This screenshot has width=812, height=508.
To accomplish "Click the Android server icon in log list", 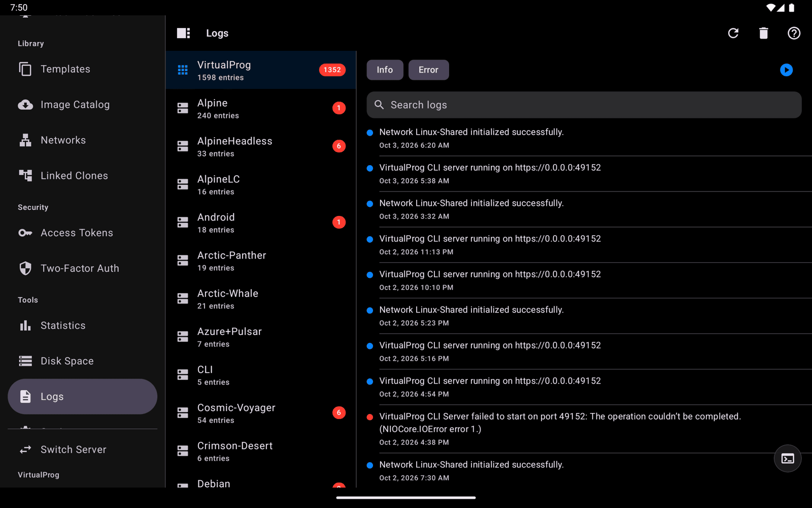I will tap(183, 223).
